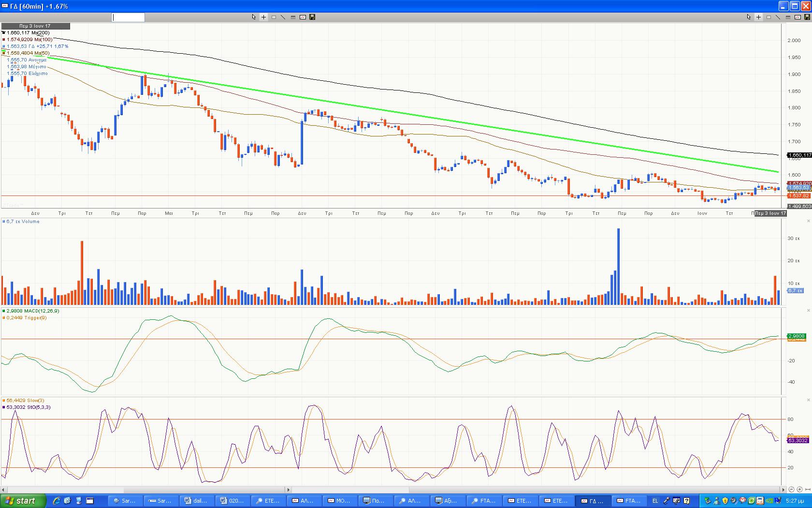The width and height of the screenshot is (812, 508).
Task: Switch to the Αξι... taskbar window
Action: 449,501
